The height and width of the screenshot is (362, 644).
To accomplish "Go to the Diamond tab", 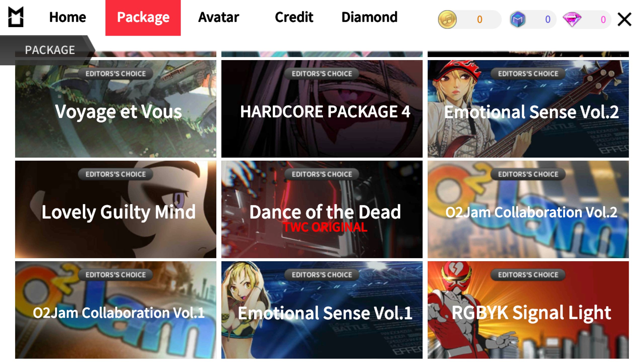I will 370,17.
